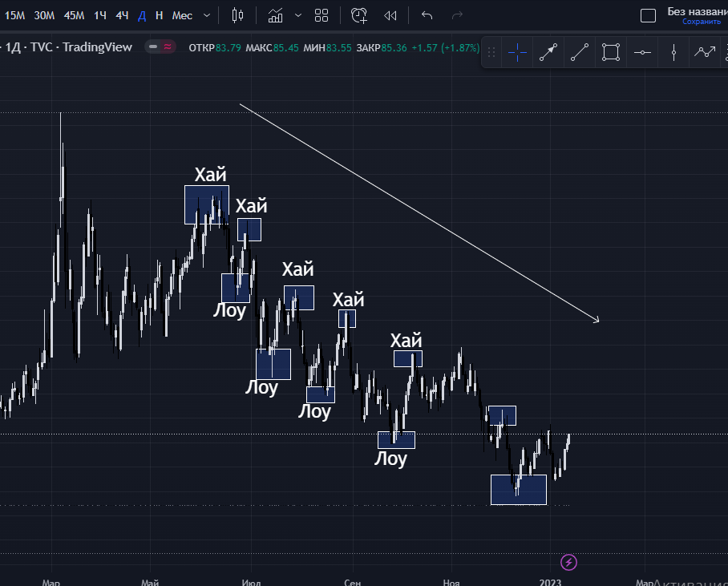Image resolution: width=728 pixels, height=586 pixels.
Task: Select the arrow line drawing tool
Action: [x=548, y=52]
